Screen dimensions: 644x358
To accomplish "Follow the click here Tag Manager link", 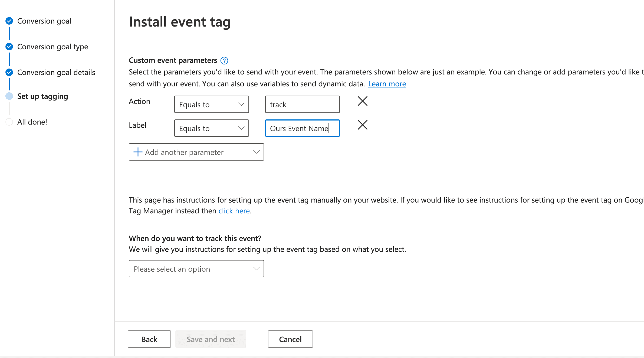I will [x=234, y=211].
